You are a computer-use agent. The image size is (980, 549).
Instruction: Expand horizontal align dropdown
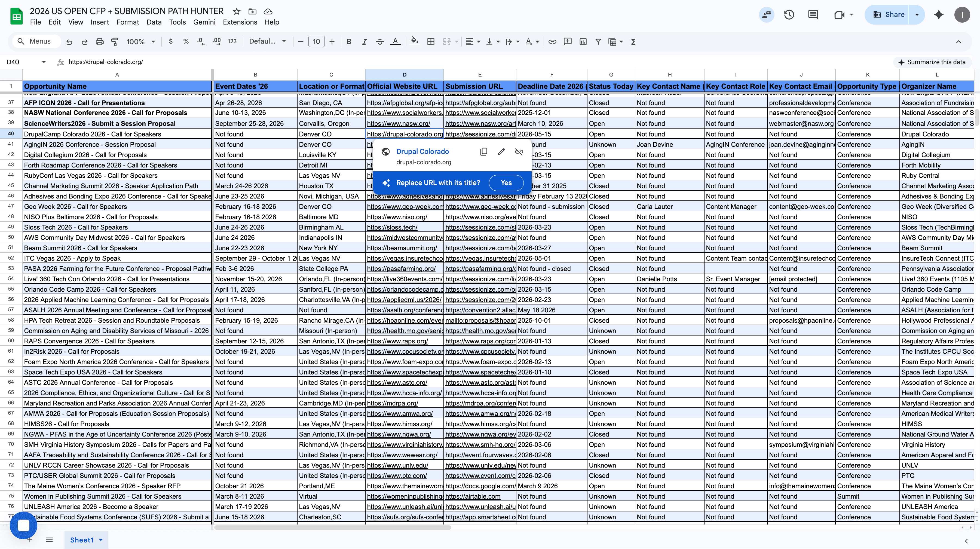479,41
